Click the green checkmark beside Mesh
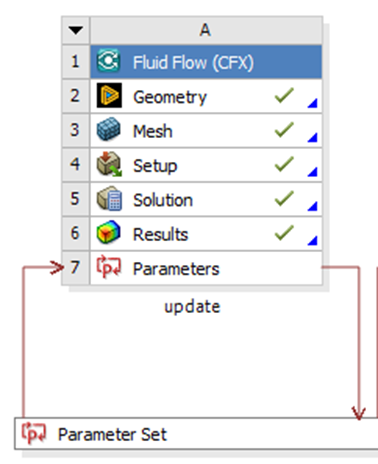The height and width of the screenshot is (464, 378). pyautogui.click(x=284, y=130)
